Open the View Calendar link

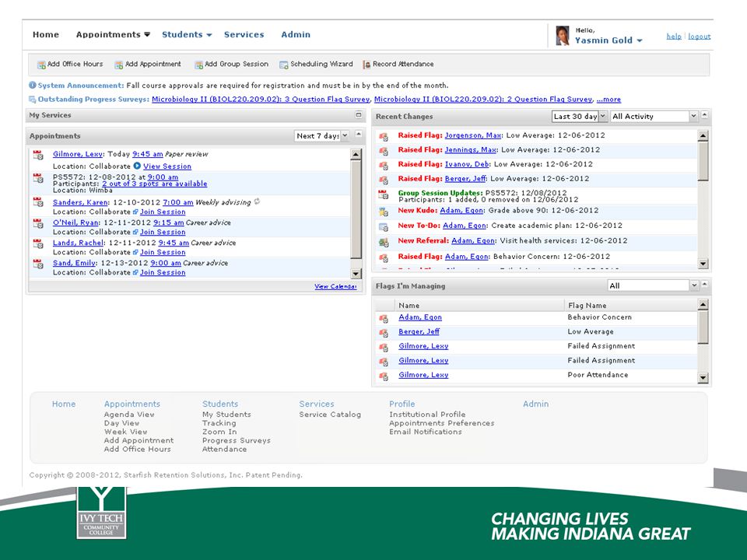(x=335, y=286)
